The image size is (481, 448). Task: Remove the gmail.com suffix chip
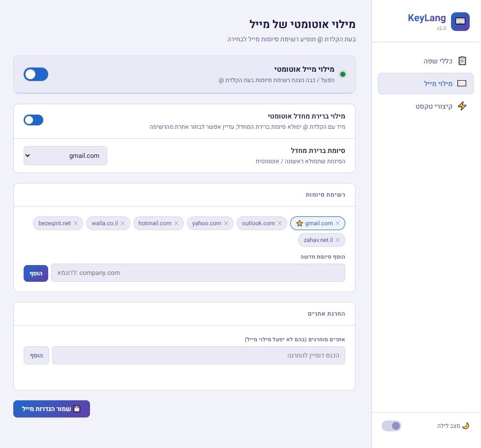(x=337, y=223)
